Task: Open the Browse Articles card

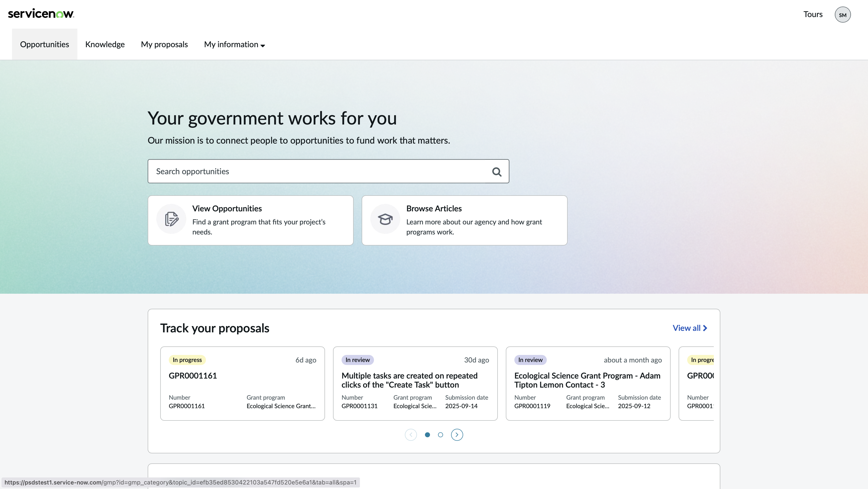Action: 464,220
